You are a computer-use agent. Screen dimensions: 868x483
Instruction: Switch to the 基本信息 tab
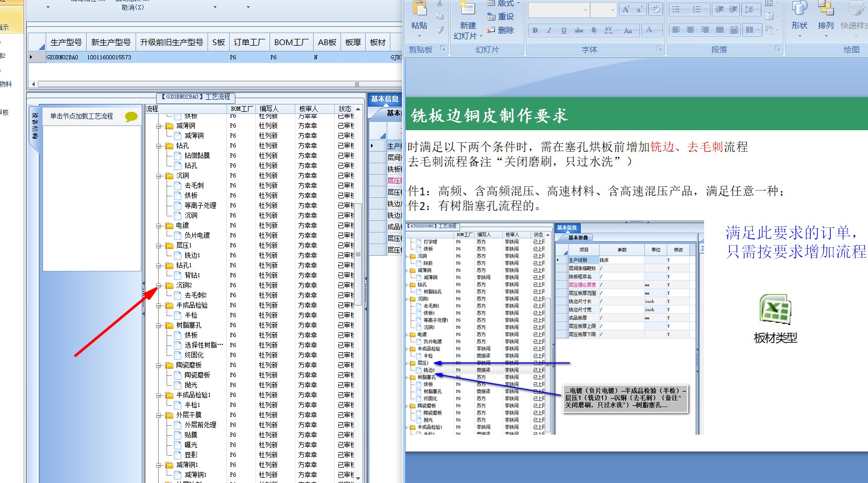(385, 99)
